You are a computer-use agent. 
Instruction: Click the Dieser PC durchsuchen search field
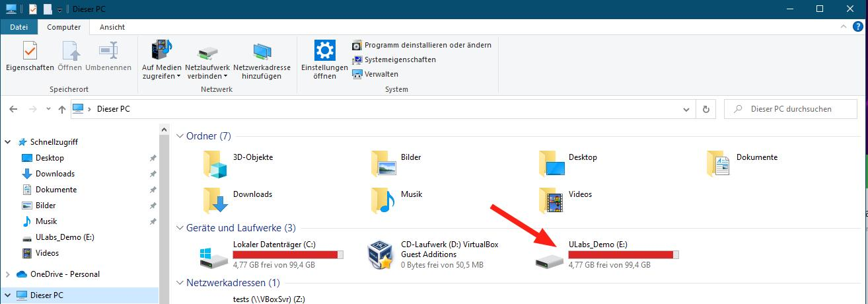click(789, 109)
